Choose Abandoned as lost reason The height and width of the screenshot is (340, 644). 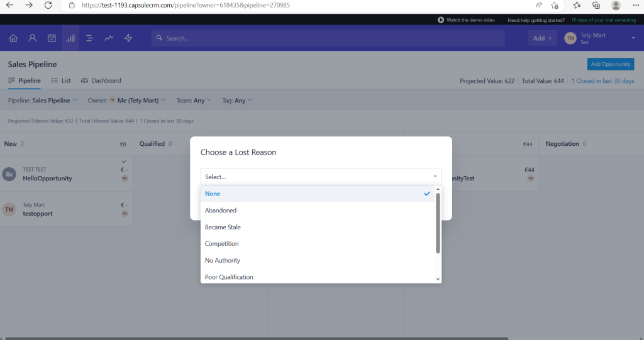pos(318,211)
